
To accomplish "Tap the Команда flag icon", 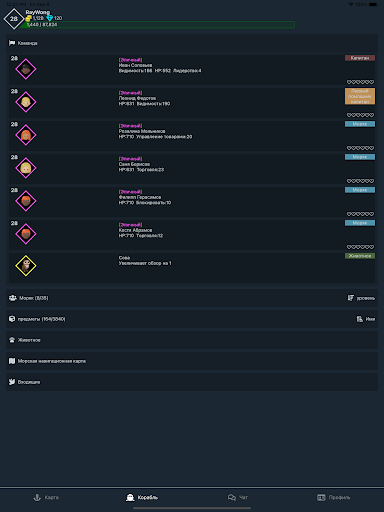I will click(12, 43).
